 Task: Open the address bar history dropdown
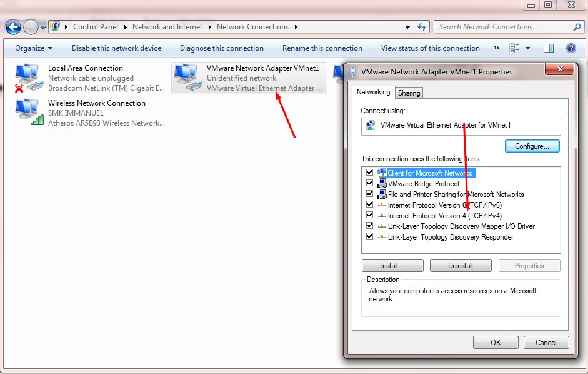(407, 27)
